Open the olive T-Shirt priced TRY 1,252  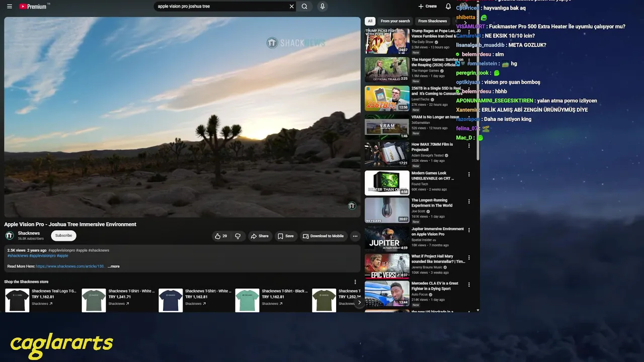[x=336, y=300]
